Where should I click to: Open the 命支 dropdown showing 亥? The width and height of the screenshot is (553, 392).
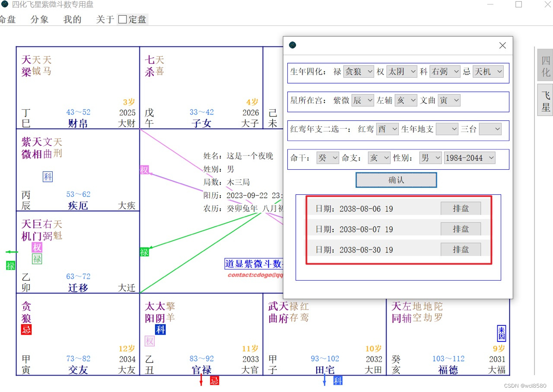(379, 158)
